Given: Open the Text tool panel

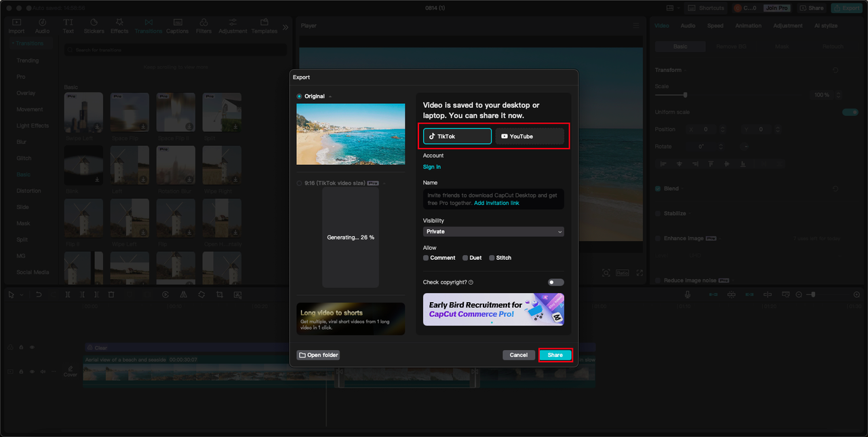Looking at the screenshot, I should pyautogui.click(x=68, y=26).
